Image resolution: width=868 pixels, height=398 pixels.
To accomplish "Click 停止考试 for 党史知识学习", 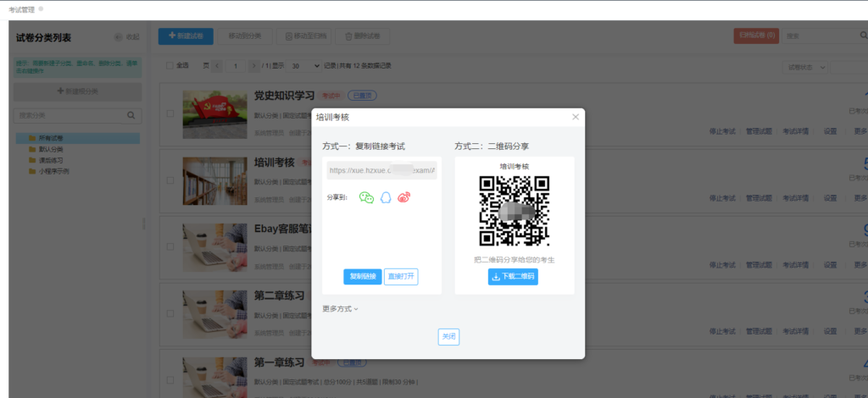I will [722, 131].
